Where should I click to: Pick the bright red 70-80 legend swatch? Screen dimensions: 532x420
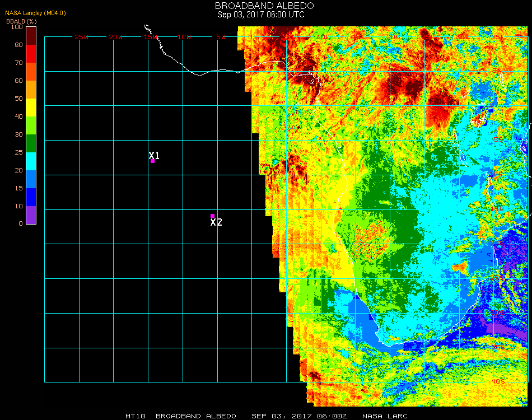point(31,54)
